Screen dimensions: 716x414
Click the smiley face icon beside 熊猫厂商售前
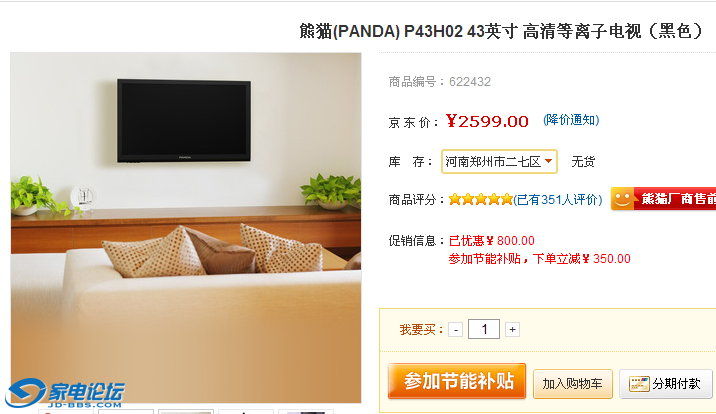pos(622,199)
